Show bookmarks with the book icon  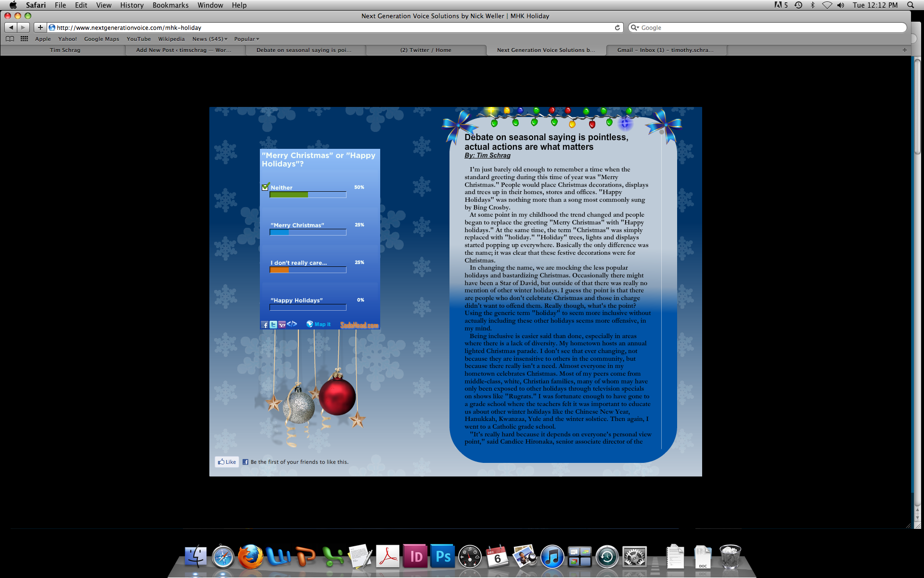[x=10, y=39]
